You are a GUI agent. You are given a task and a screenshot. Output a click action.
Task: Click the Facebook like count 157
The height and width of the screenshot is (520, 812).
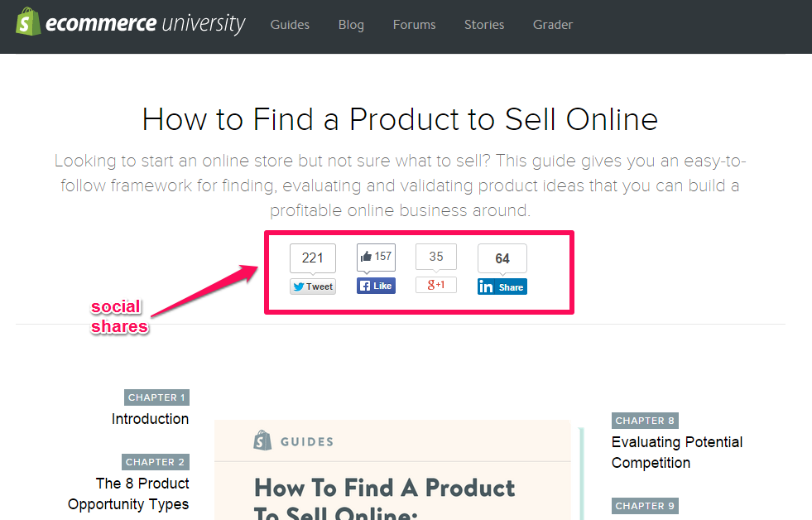tap(376, 257)
